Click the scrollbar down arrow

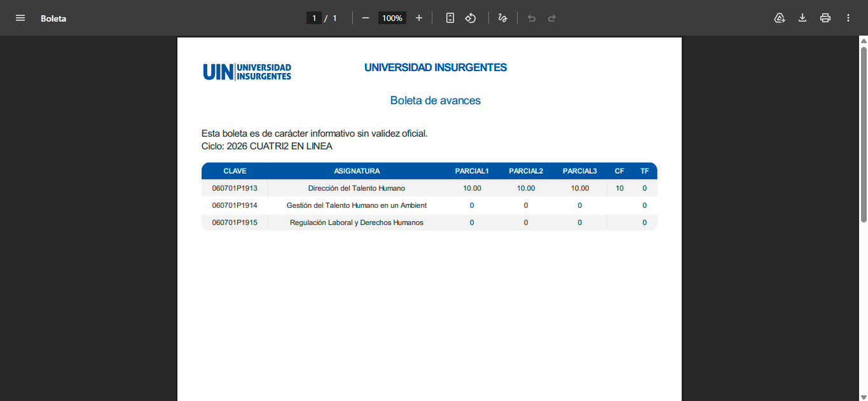(x=864, y=397)
